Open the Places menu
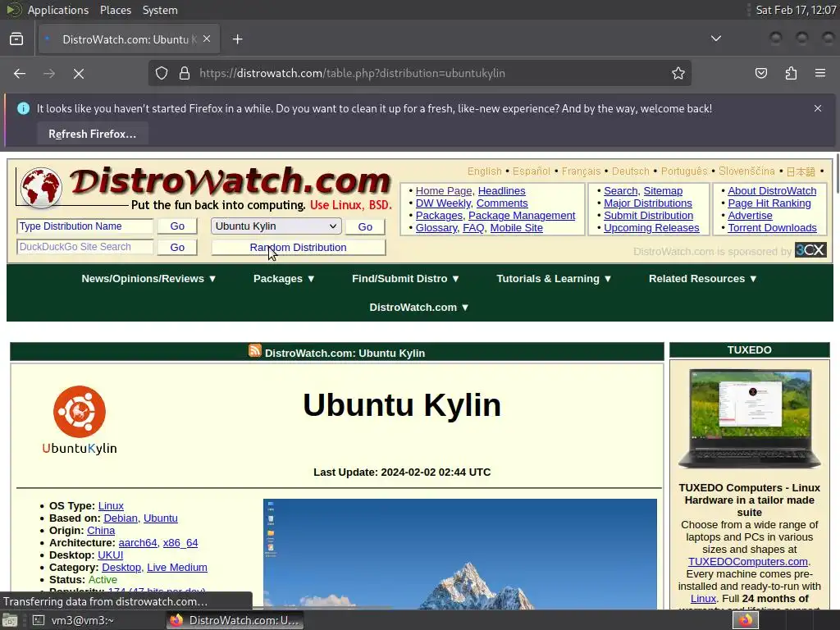 pos(115,10)
